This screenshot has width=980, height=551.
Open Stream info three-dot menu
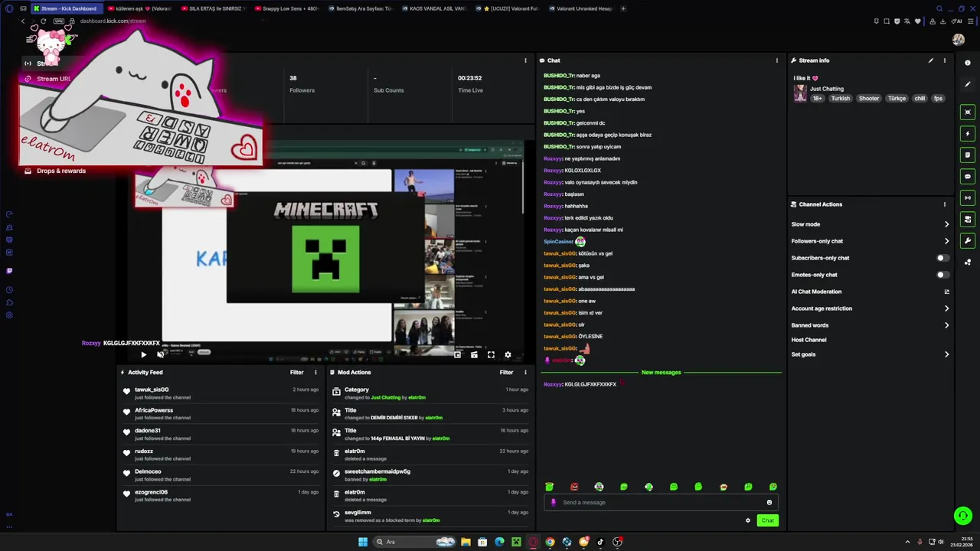click(945, 60)
